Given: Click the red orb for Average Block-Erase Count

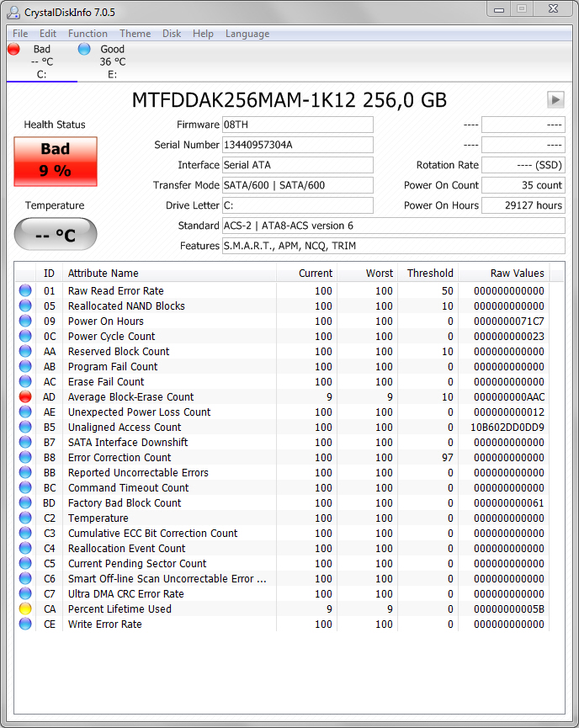Looking at the screenshot, I should click(25, 397).
